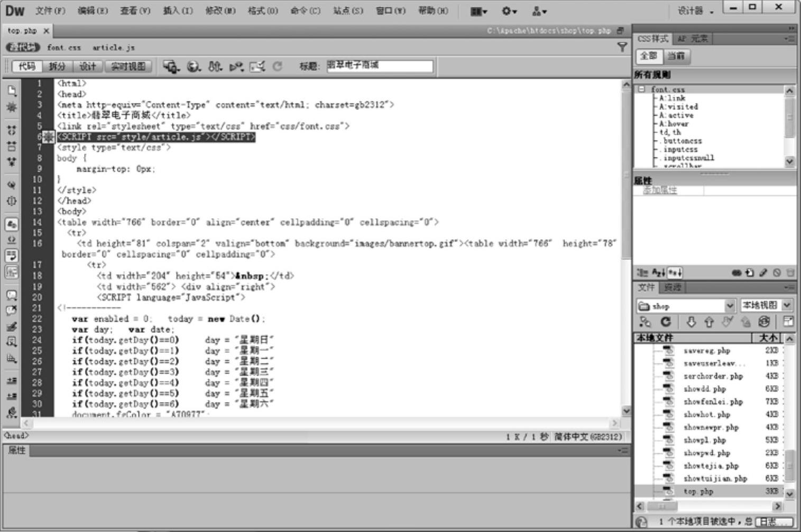Create a New CSS Rule icon

[750, 273]
